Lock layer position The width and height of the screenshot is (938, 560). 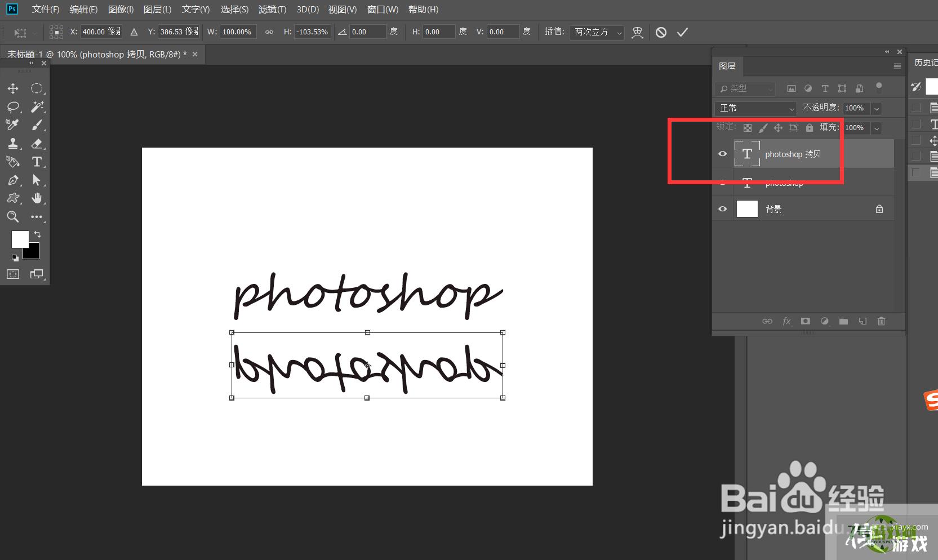(x=778, y=128)
